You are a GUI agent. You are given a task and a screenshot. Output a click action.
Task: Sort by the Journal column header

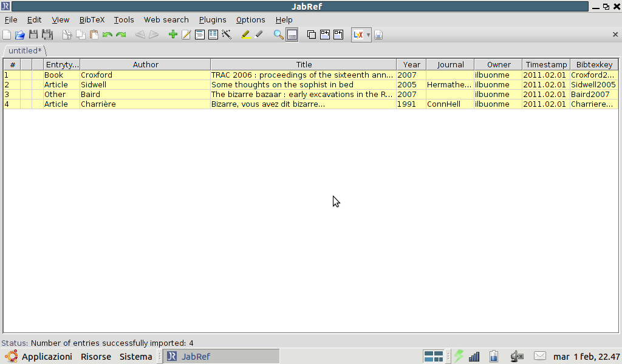pyautogui.click(x=450, y=64)
